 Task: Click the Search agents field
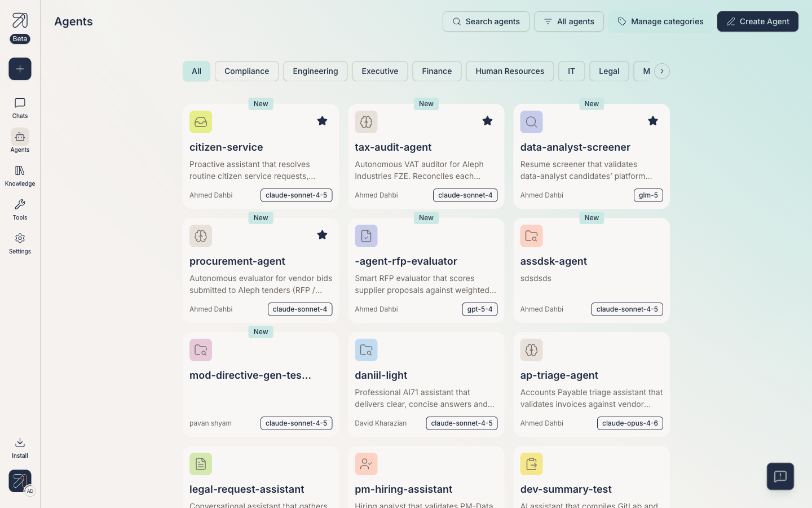[x=486, y=21]
